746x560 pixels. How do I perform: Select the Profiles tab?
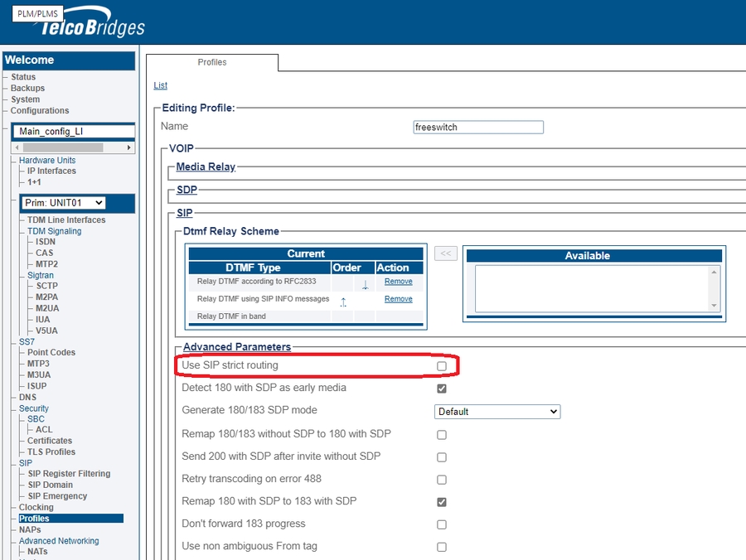click(x=212, y=62)
